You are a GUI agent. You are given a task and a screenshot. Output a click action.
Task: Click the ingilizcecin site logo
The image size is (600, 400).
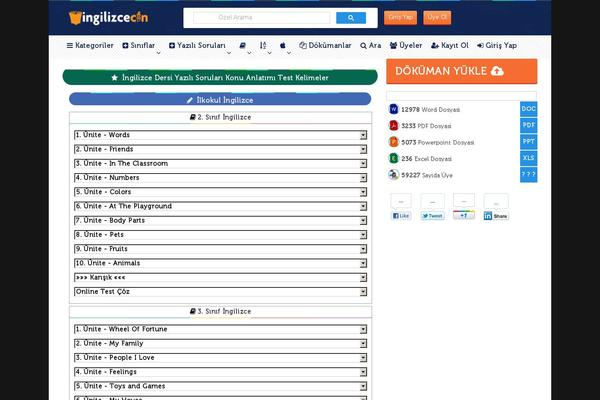(x=108, y=18)
